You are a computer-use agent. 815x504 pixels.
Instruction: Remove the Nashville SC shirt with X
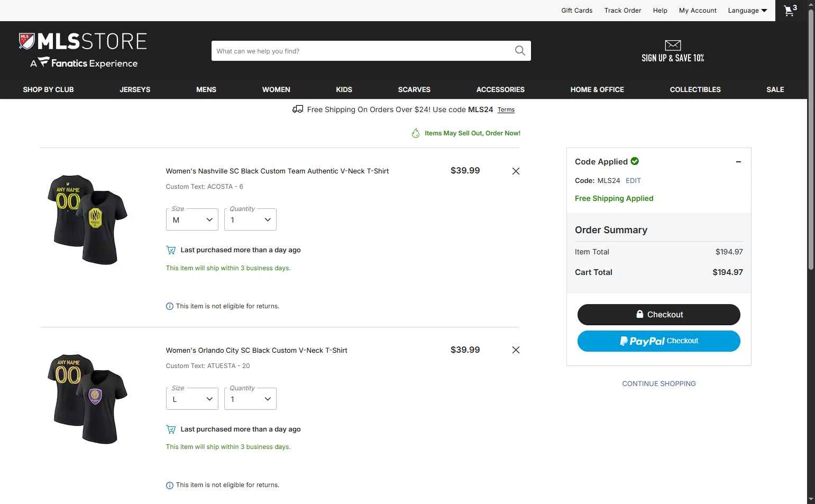(x=516, y=171)
